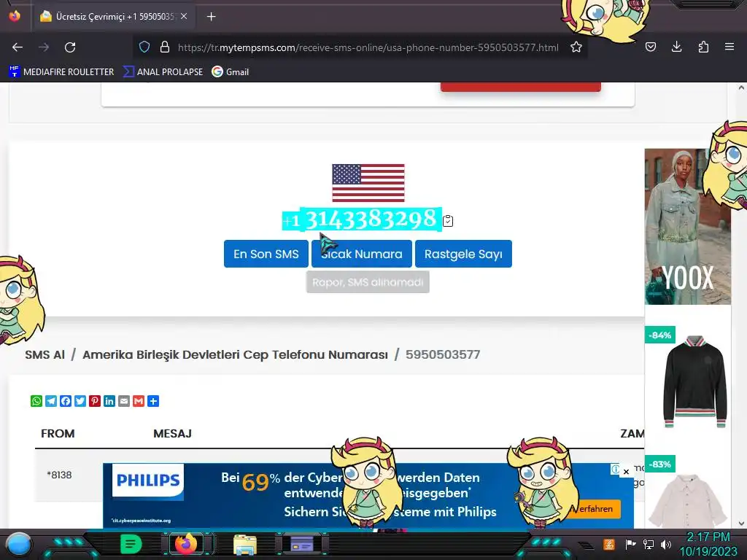
Task: Share the page via Twitter icon
Action: pos(80,401)
